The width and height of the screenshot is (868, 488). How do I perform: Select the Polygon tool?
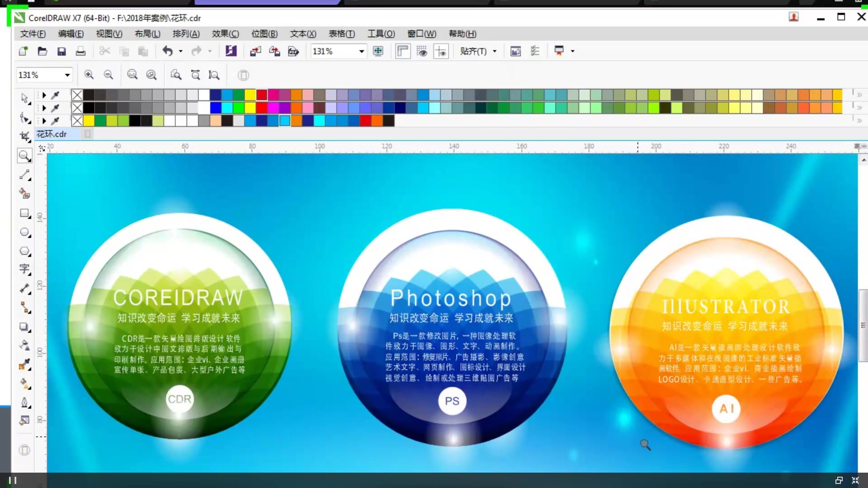pos(24,251)
